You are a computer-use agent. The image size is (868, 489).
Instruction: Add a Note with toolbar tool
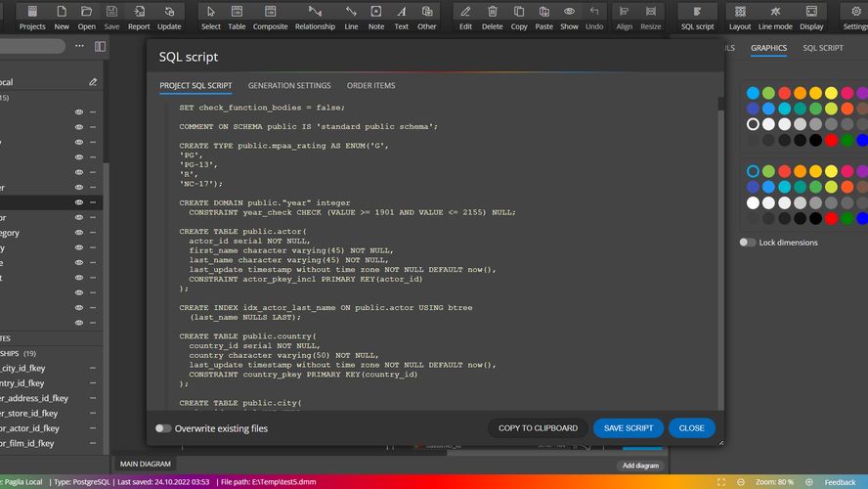(x=376, y=18)
